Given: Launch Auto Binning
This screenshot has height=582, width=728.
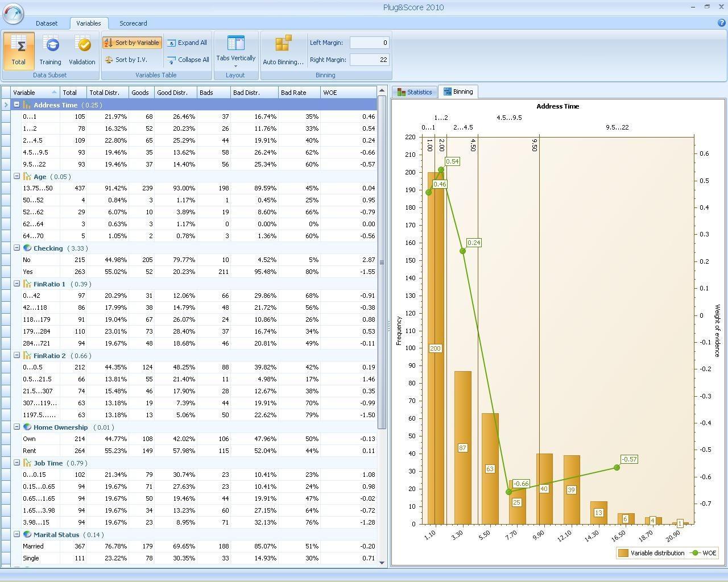Looking at the screenshot, I should pos(283,51).
